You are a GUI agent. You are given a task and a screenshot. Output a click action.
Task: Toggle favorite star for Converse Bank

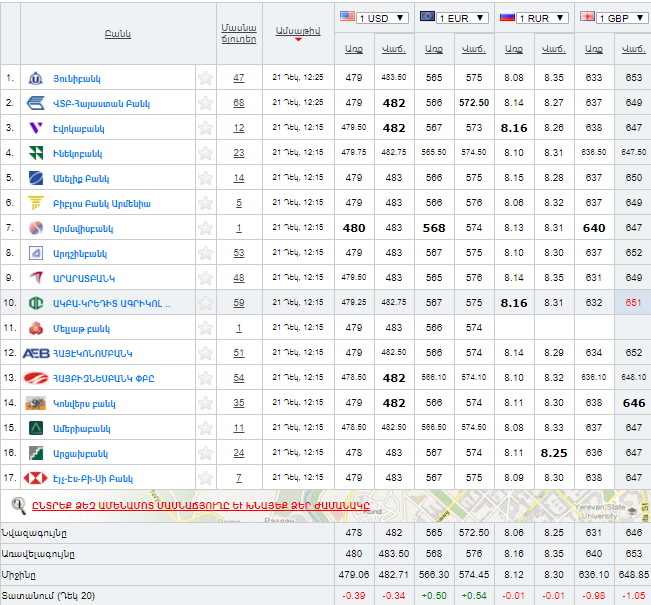pos(206,403)
